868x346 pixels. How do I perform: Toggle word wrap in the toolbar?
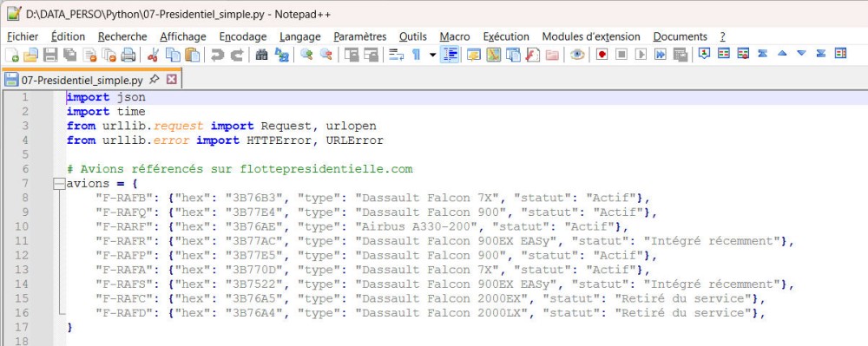pos(396,54)
